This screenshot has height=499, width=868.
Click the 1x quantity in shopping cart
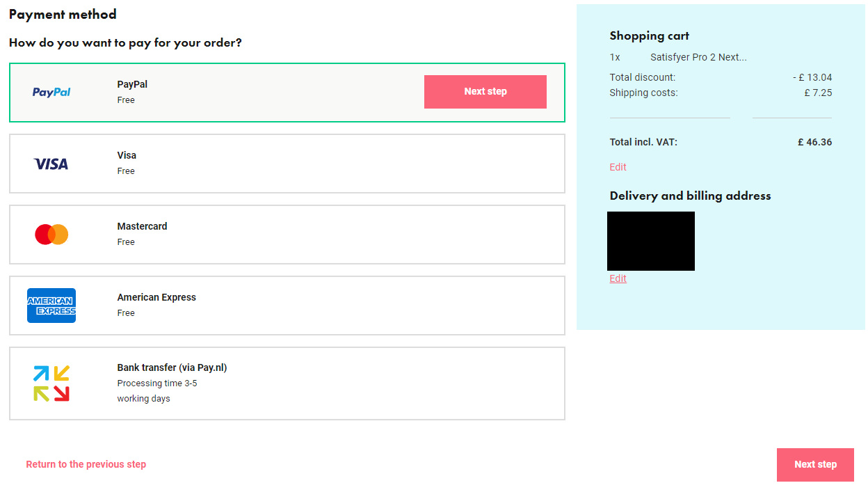(x=615, y=57)
